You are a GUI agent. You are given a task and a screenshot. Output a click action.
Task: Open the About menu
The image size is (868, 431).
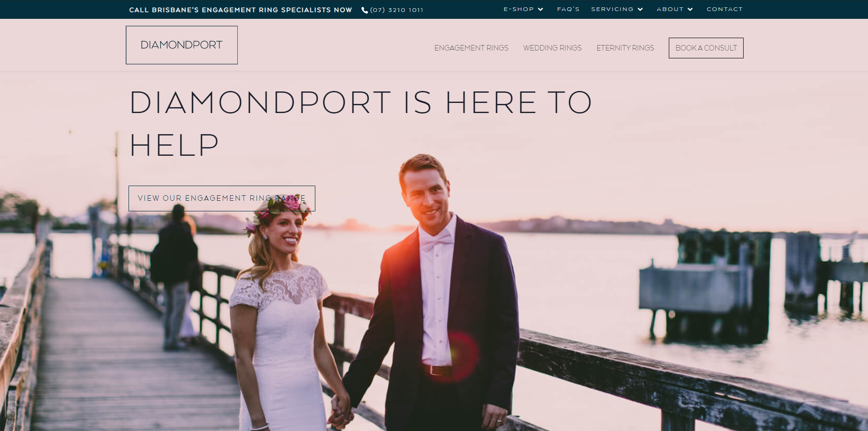click(x=670, y=9)
